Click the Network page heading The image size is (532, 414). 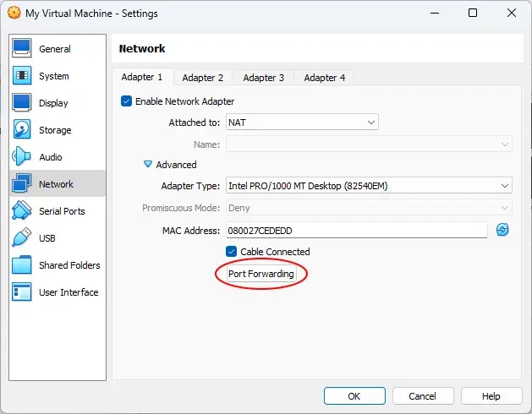click(142, 48)
